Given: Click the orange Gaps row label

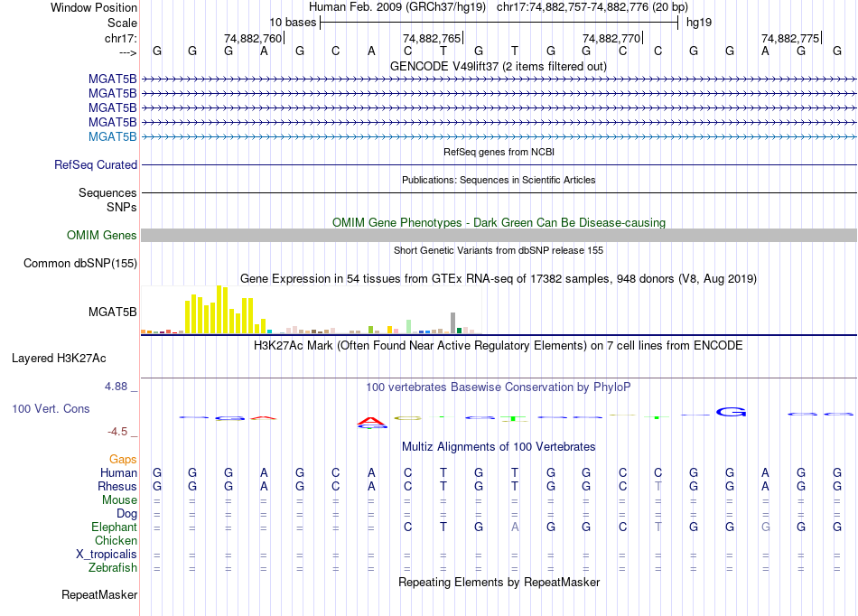Looking at the screenshot, I should click(x=123, y=460).
